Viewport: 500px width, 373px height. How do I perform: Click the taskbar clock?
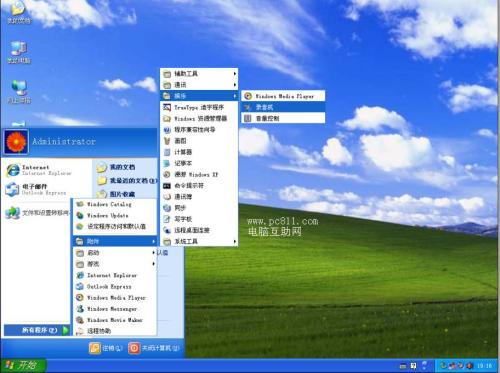pyautogui.click(x=484, y=366)
